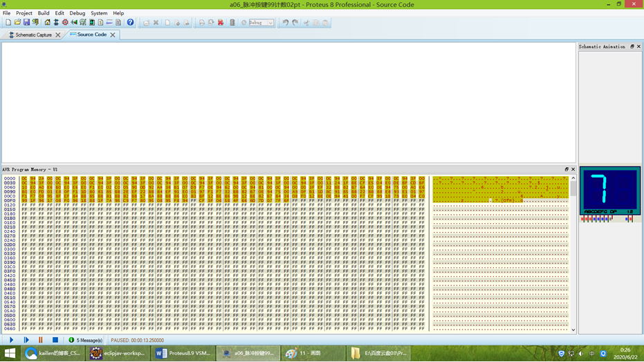Screen dimensions: 644x362
Task: Click the Undo arrow icon
Action: (x=286, y=23)
